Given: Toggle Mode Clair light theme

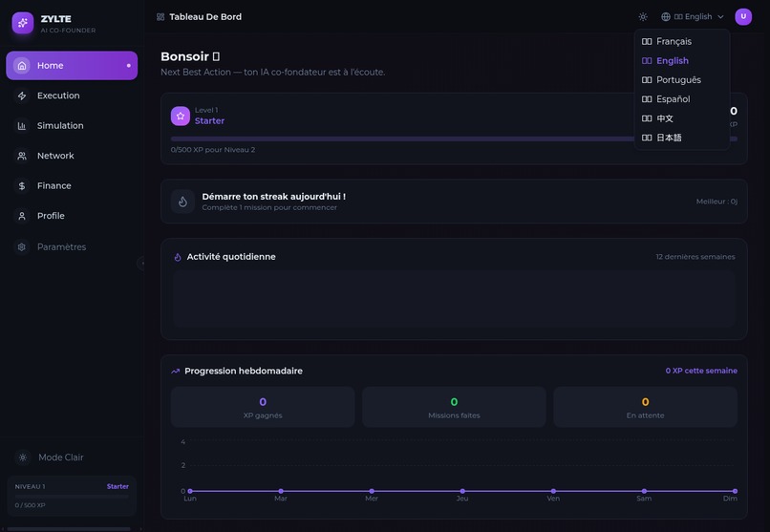Looking at the screenshot, I should click(72, 458).
